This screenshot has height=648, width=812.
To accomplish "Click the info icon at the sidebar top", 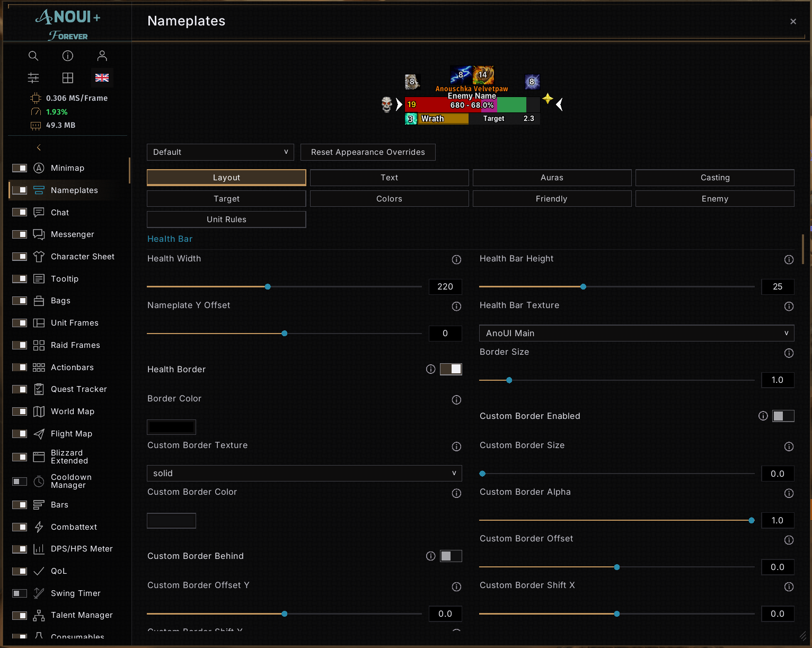I will click(68, 56).
